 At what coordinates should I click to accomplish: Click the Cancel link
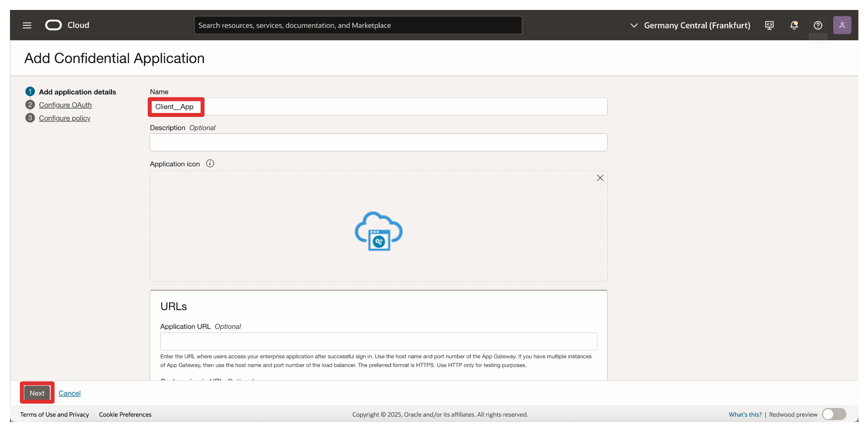[70, 393]
